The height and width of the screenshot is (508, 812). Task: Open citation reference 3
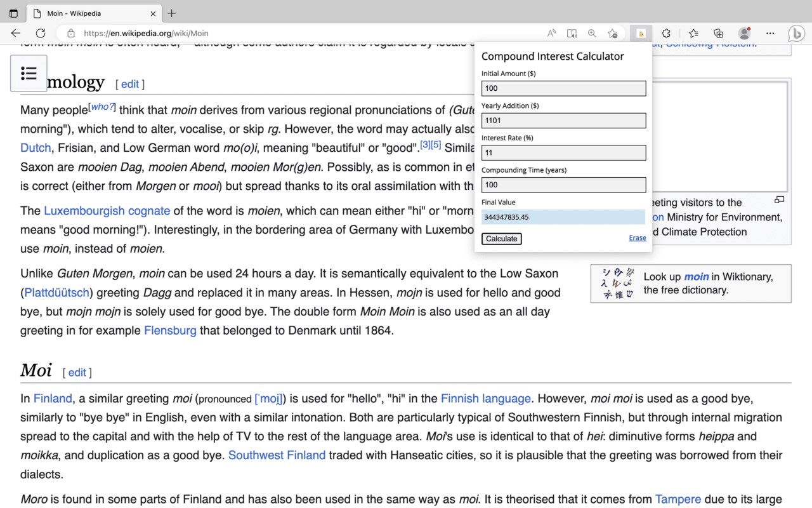[425, 145]
